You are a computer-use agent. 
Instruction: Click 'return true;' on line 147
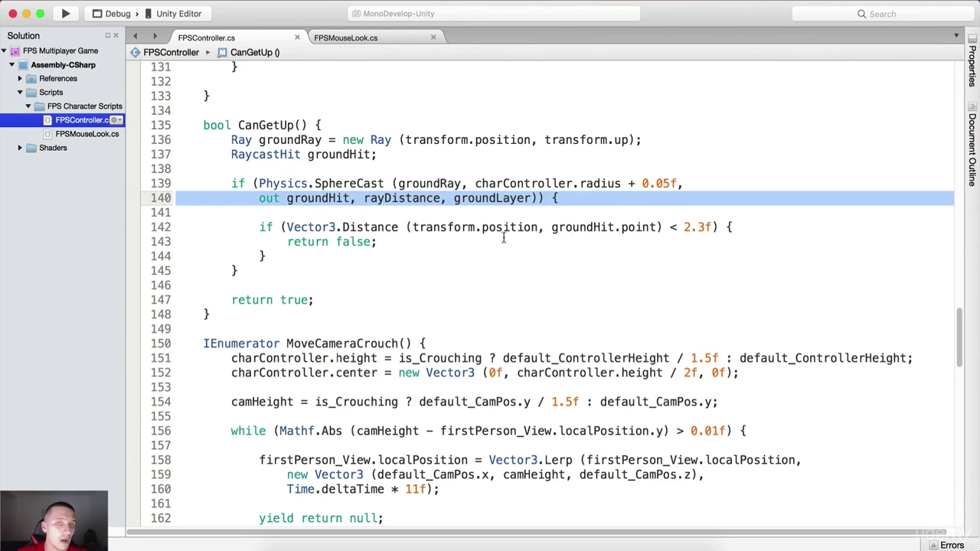coord(273,300)
